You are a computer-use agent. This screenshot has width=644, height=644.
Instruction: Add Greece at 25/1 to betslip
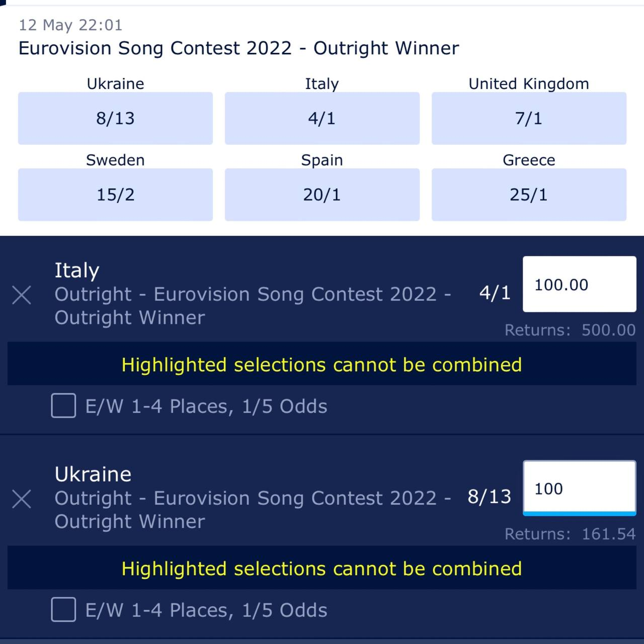[529, 195]
